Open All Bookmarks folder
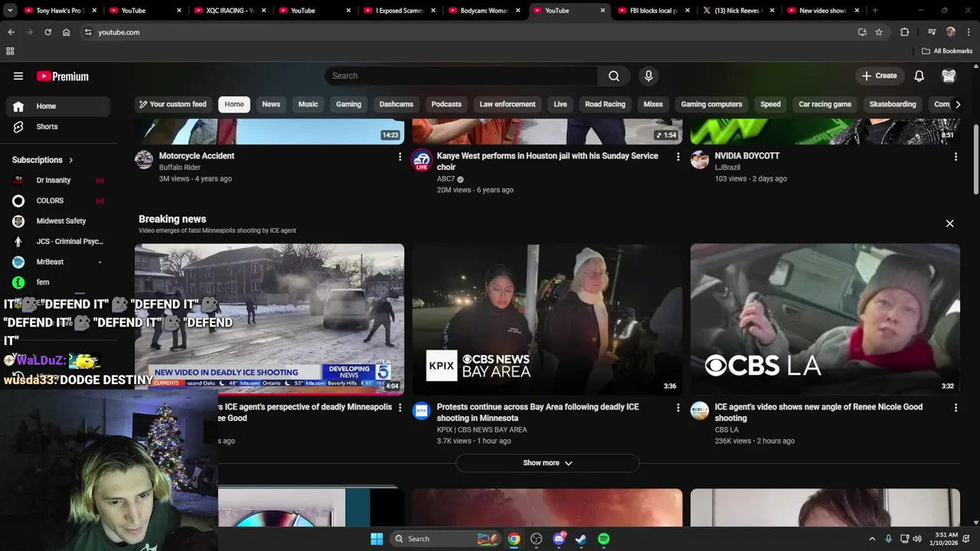The image size is (980, 551). point(947,51)
